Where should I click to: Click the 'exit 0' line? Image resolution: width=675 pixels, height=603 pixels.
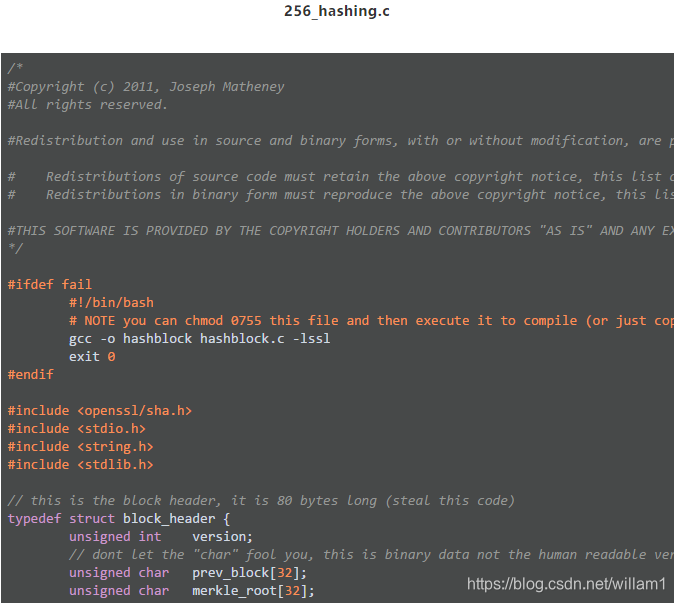[x=92, y=357]
